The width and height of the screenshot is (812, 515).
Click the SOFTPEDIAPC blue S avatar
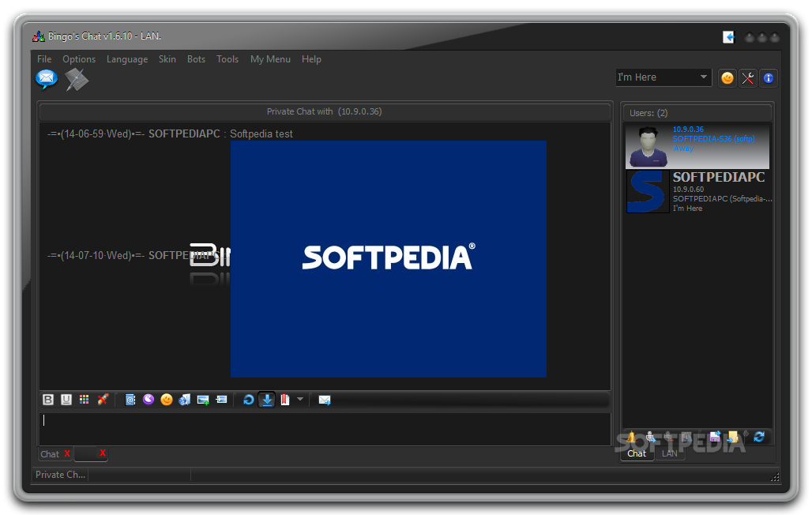pyautogui.click(x=648, y=192)
